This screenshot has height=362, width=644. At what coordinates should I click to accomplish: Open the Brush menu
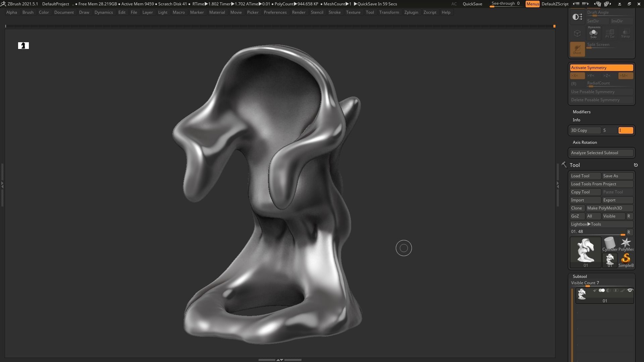click(28, 12)
